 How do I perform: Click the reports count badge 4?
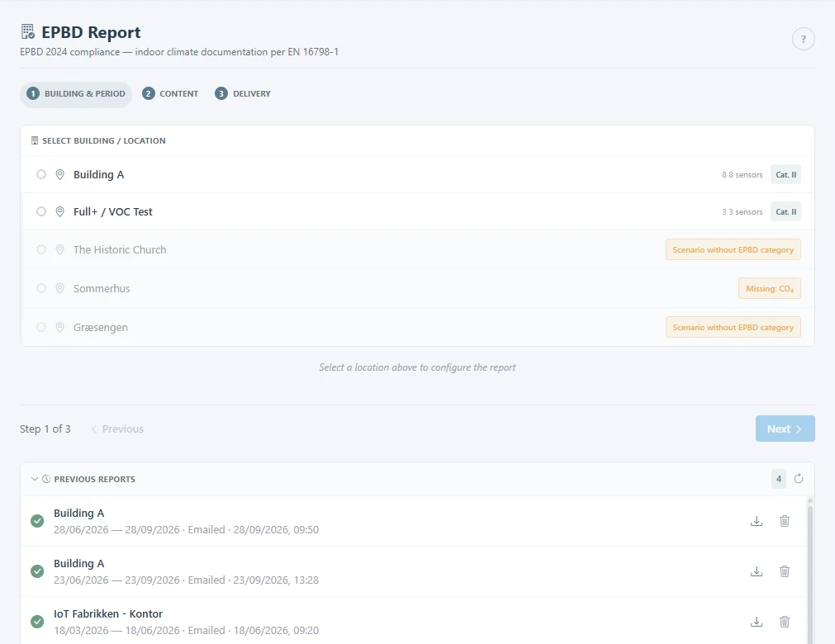(779, 479)
